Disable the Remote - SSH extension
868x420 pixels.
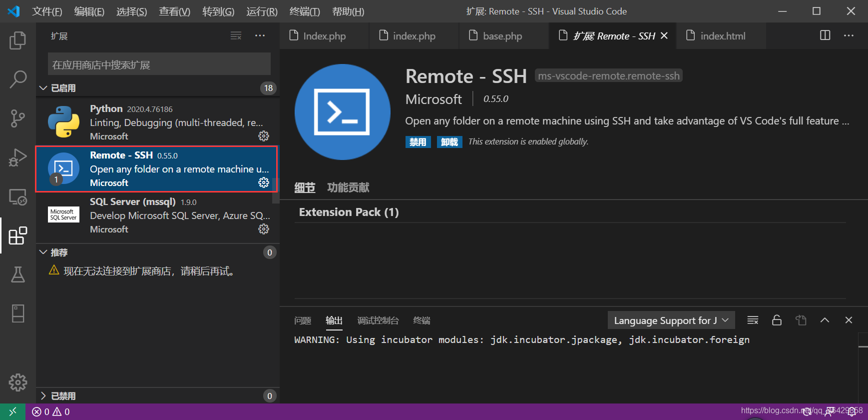418,142
